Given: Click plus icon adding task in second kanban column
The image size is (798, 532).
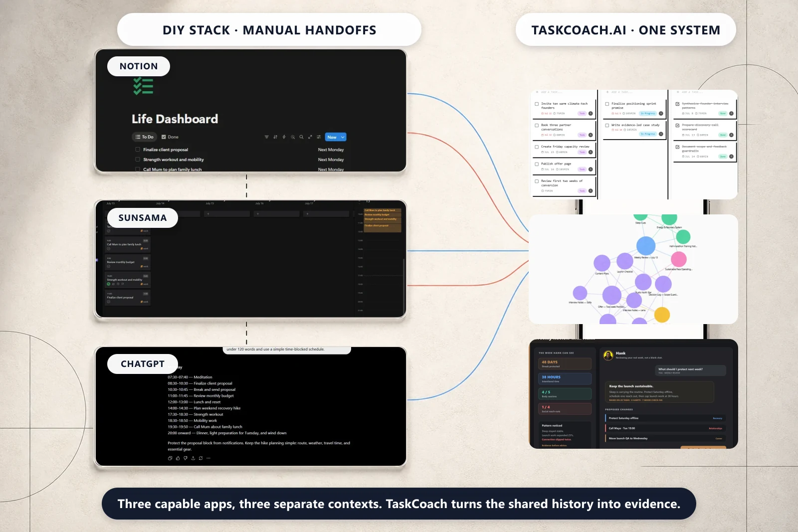Looking at the screenshot, I should point(607,92).
